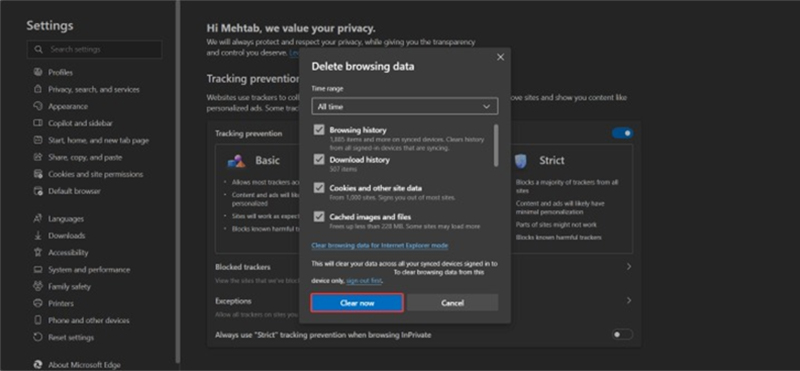Click the Reset settings icon
This screenshot has width=800, height=371.
pyautogui.click(x=38, y=337)
